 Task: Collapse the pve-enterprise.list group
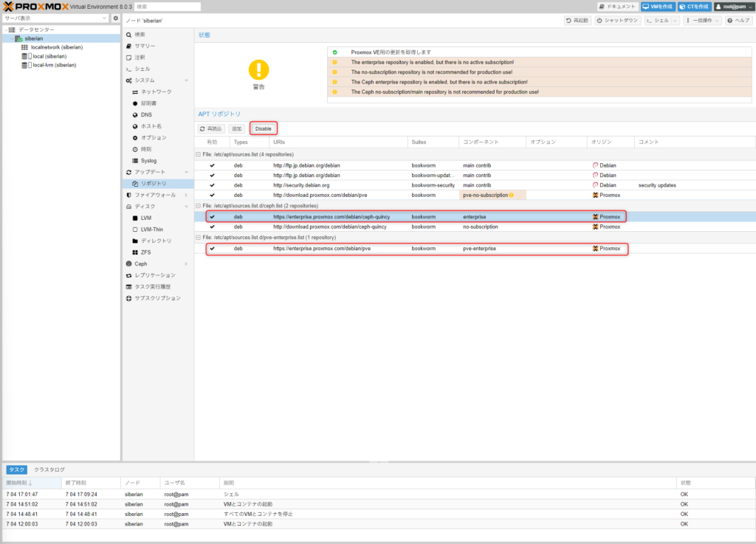click(198, 238)
